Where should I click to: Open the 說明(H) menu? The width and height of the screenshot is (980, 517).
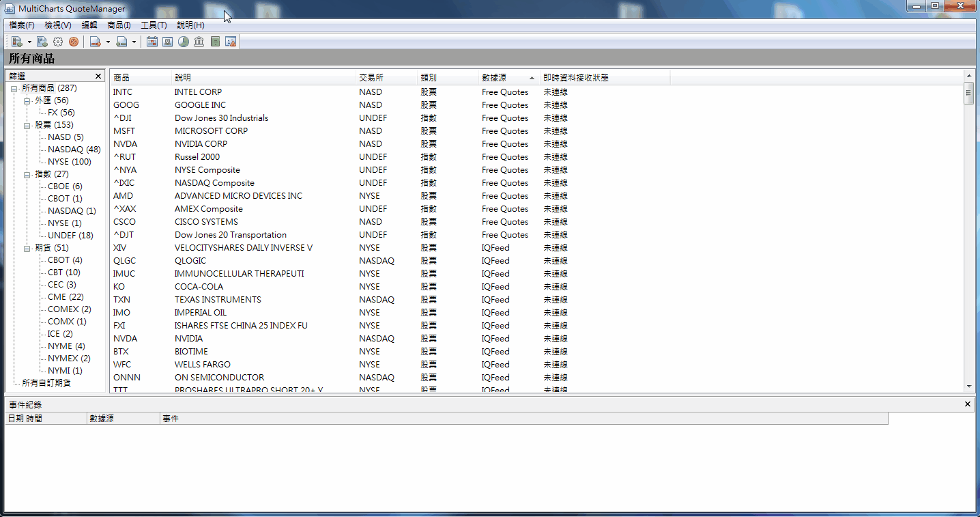tap(190, 25)
